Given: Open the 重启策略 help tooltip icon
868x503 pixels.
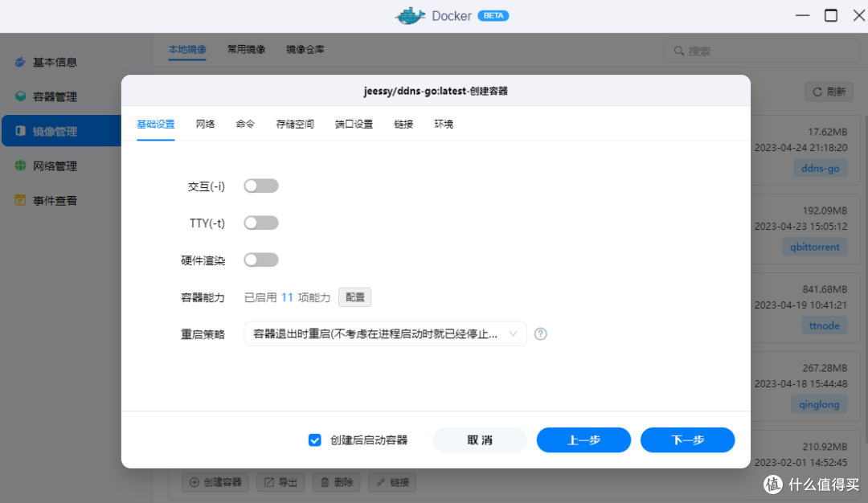Looking at the screenshot, I should [x=540, y=333].
